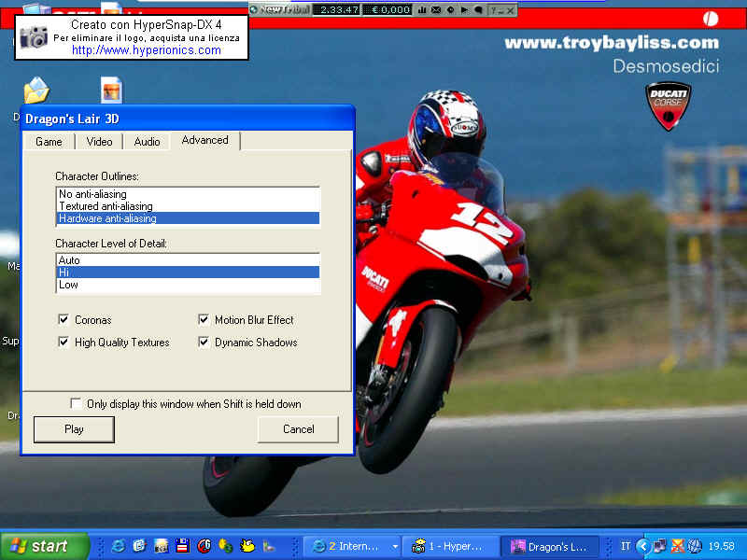The height and width of the screenshot is (560, 747).
Task: Click the Play button
Action: point(74,429)
